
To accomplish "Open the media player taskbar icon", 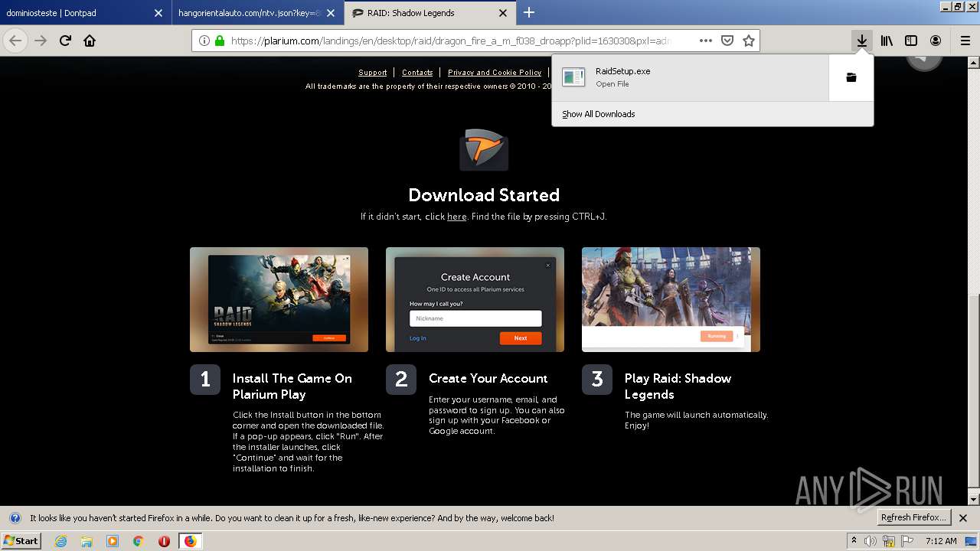I will point(113,541).
